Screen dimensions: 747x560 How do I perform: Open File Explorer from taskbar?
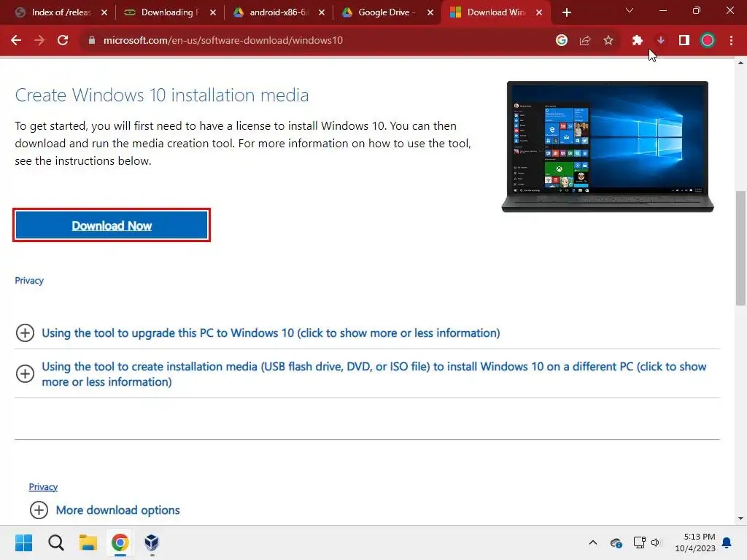pos(88,542)
